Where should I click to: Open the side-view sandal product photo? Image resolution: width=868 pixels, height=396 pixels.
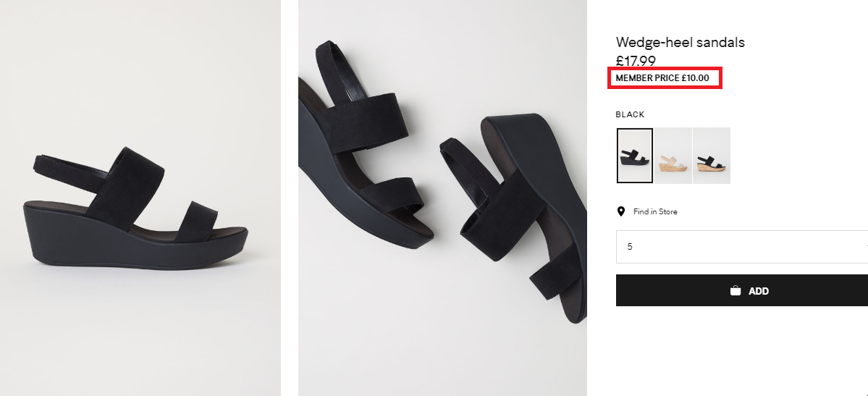pos(140,198)
